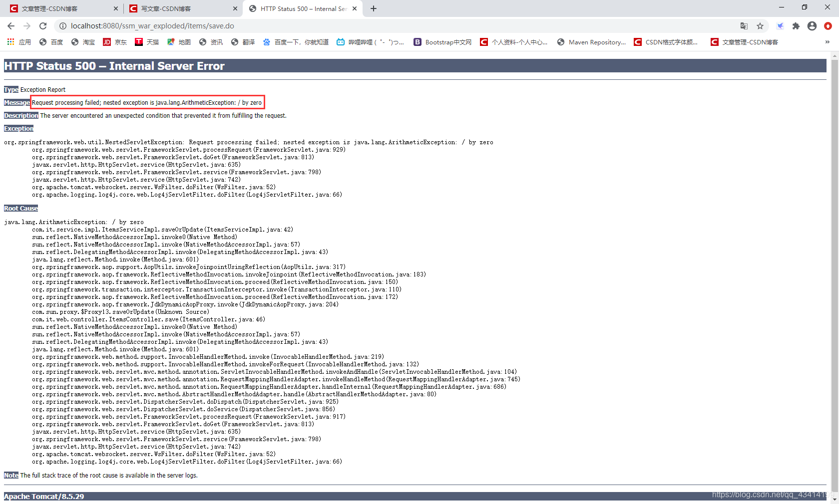Click the Root Cause label

click(x=21, y=209)
